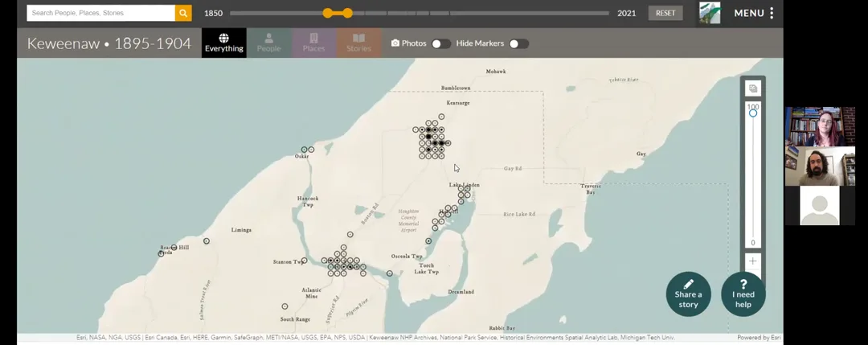The width and height of the screenshot is (868, 345).
Task: Switch to the People tab
Action: pyautogui.click(x=268, y=43)
